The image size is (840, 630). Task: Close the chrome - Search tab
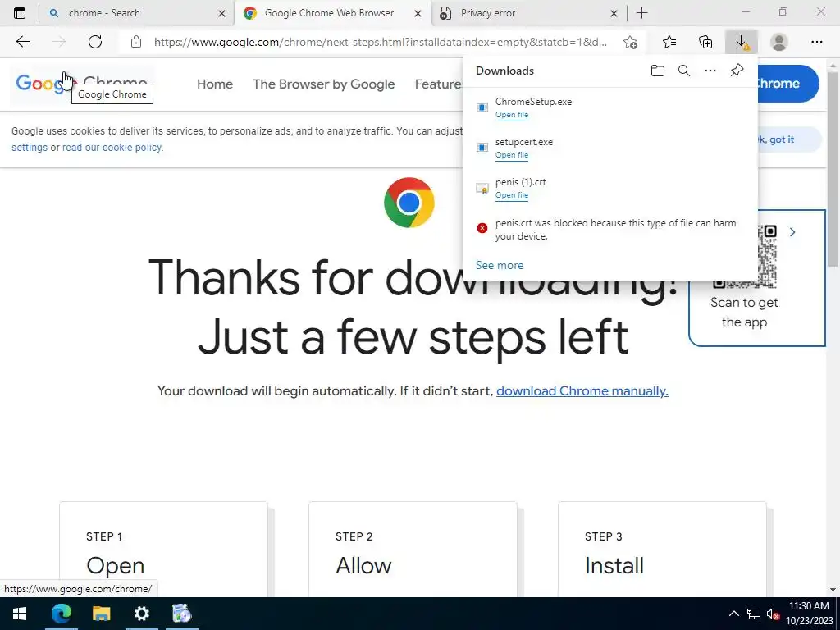221,14
